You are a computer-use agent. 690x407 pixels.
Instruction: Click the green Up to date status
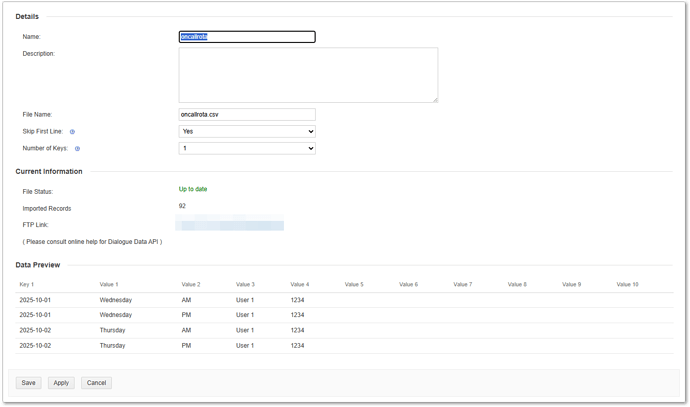coord(193,189)
